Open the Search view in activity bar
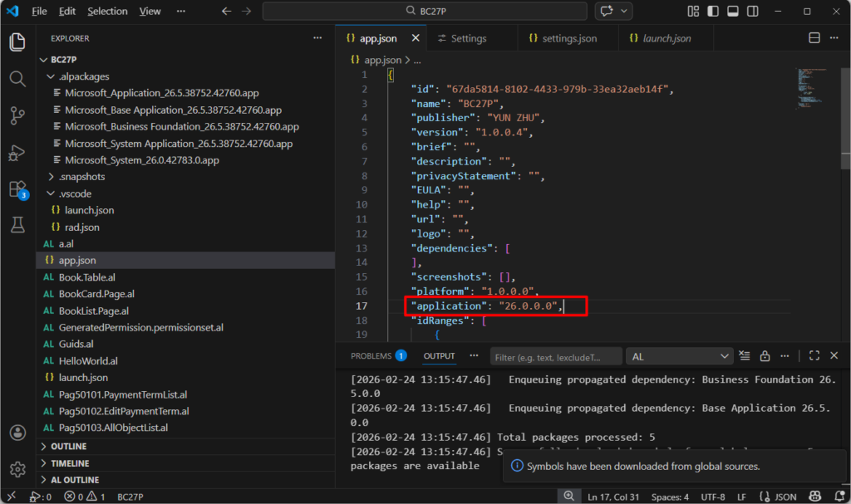The image size is (851, 504). pyautogui.click(x=17, y=79)
